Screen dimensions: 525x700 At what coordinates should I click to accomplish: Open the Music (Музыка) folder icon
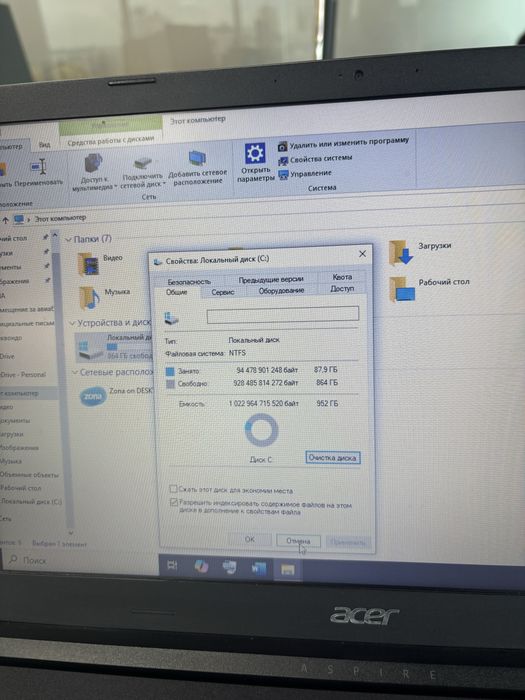(88, 298)
